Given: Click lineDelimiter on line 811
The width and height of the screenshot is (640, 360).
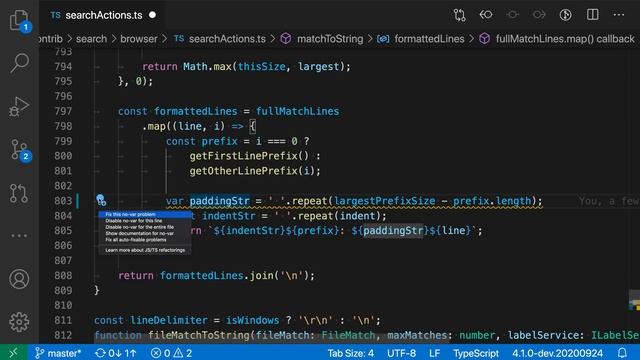Looking at the screenshot, I should (x=169, y=320).
